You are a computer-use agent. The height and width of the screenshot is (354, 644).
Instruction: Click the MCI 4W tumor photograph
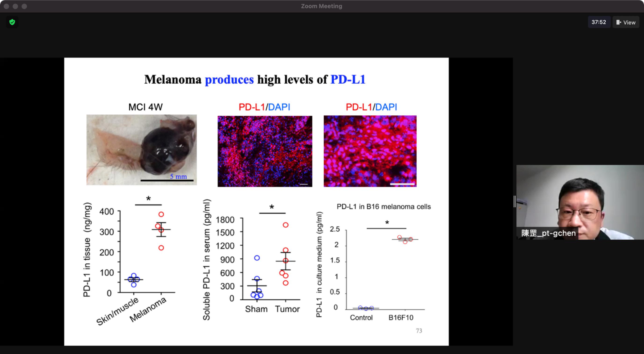tap(141, 149)
